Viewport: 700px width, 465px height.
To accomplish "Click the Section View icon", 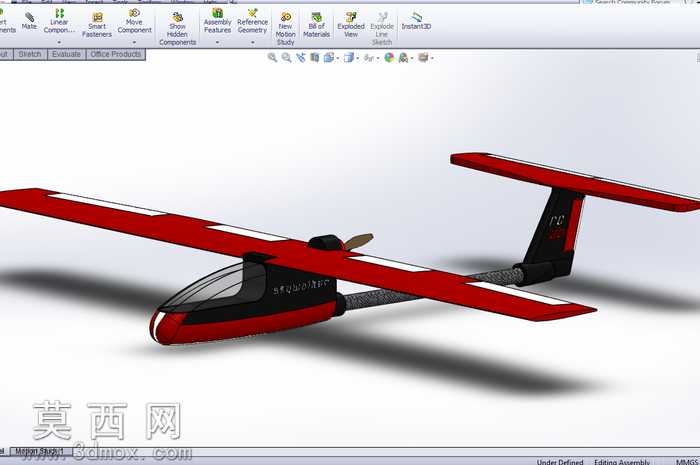I will [x=315, y=57].
